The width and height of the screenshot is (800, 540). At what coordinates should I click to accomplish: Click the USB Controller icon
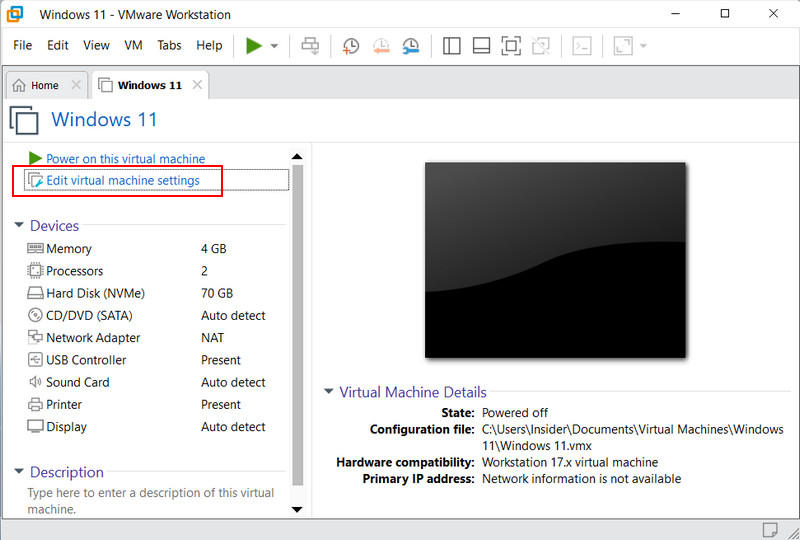(x=35, y=360)
